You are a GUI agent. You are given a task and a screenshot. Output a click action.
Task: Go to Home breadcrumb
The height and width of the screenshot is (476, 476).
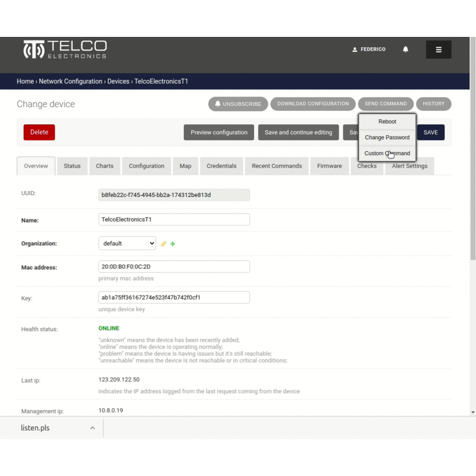point(25,82)
